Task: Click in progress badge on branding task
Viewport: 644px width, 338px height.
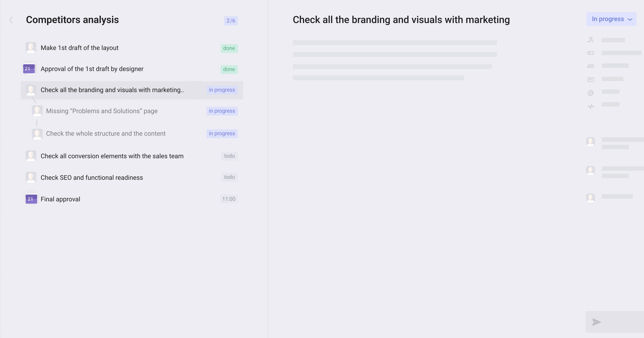Action: click(x=222, y=90)
